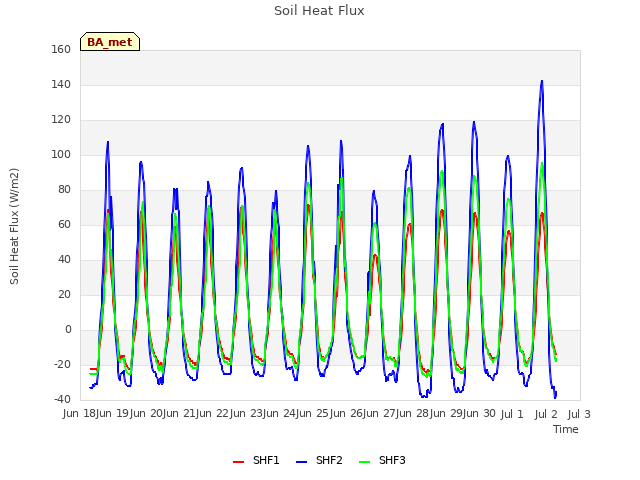
Task: Click the 80 y-axis tick label
Action: click(x=64, y=190)
